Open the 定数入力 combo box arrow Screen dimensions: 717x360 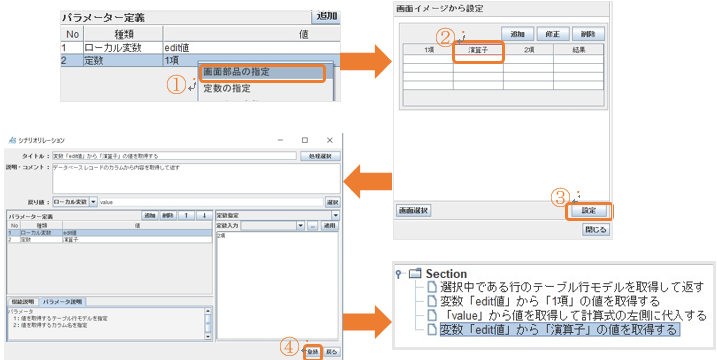pos(300,226)
